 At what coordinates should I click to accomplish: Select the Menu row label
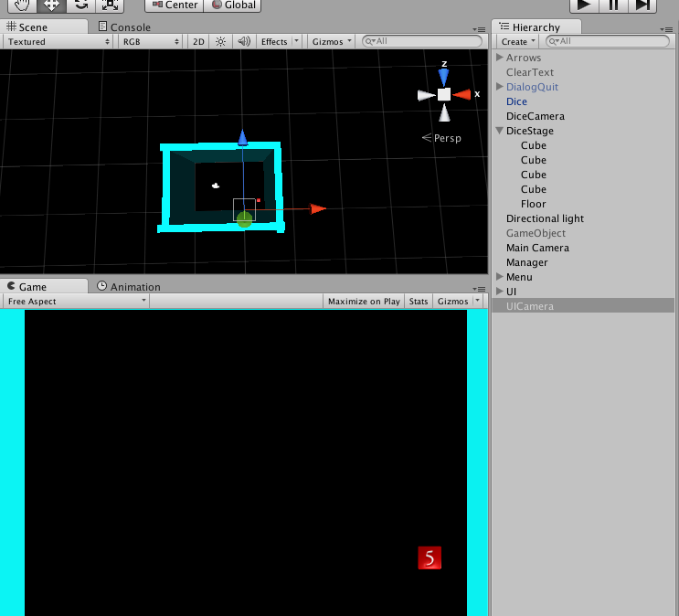point(519,277)
